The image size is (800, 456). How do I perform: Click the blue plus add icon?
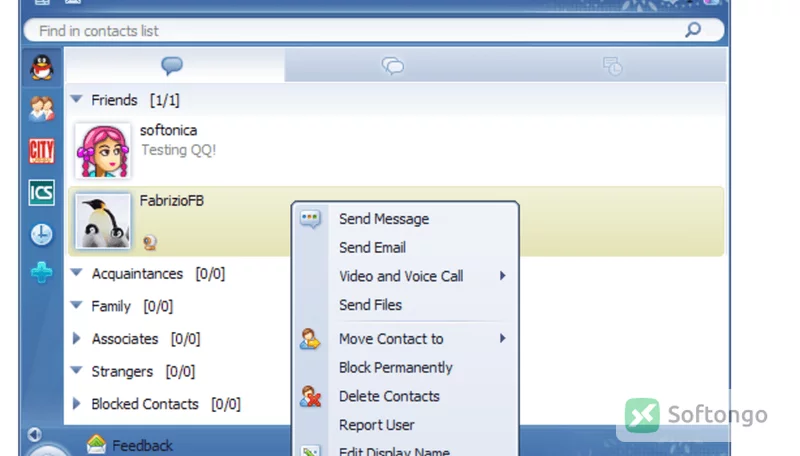click(x=42, y=272)
